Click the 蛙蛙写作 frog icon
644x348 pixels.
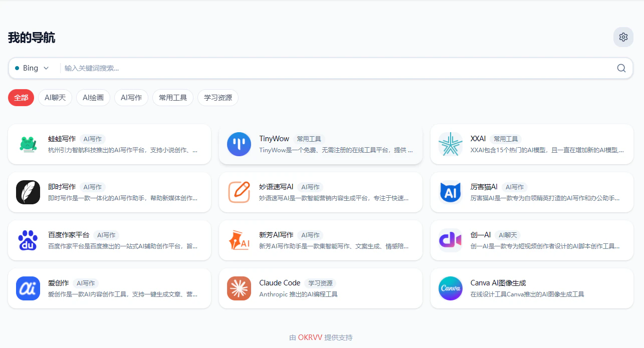point(28,144)
